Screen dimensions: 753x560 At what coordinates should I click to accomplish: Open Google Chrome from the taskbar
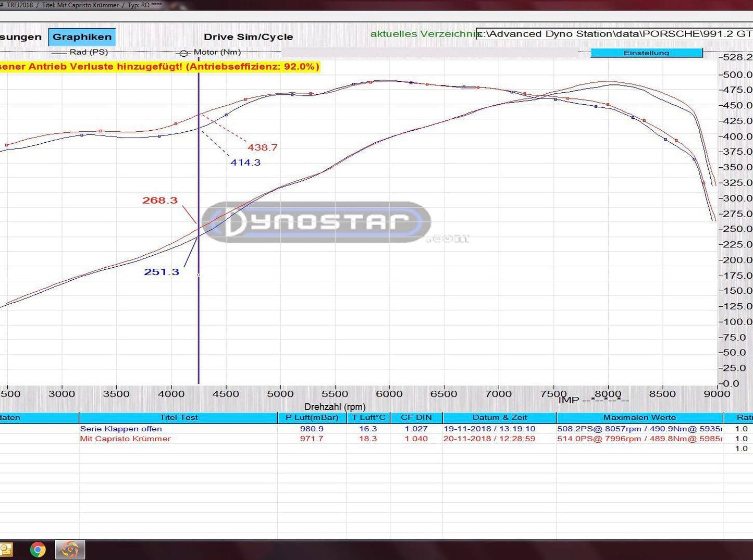(x=36, y=550)
